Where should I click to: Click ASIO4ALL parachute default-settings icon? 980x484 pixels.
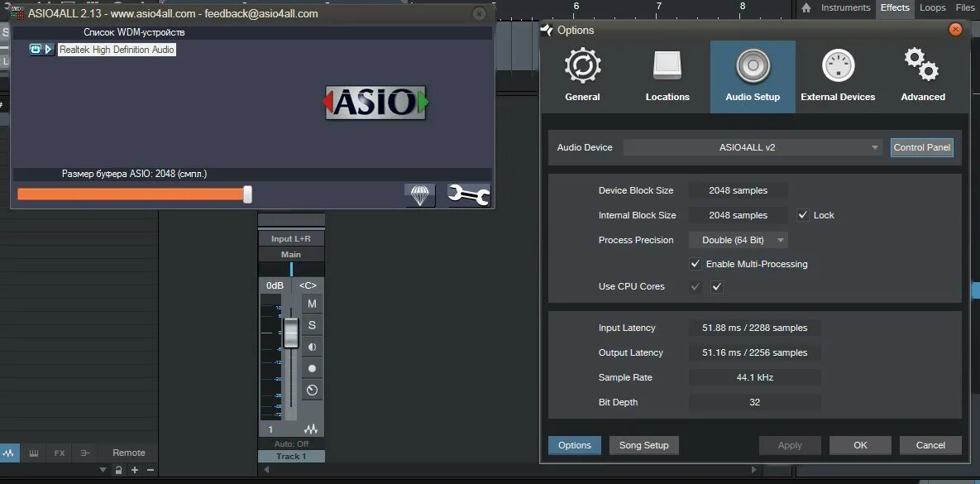(x=420, y=195)
